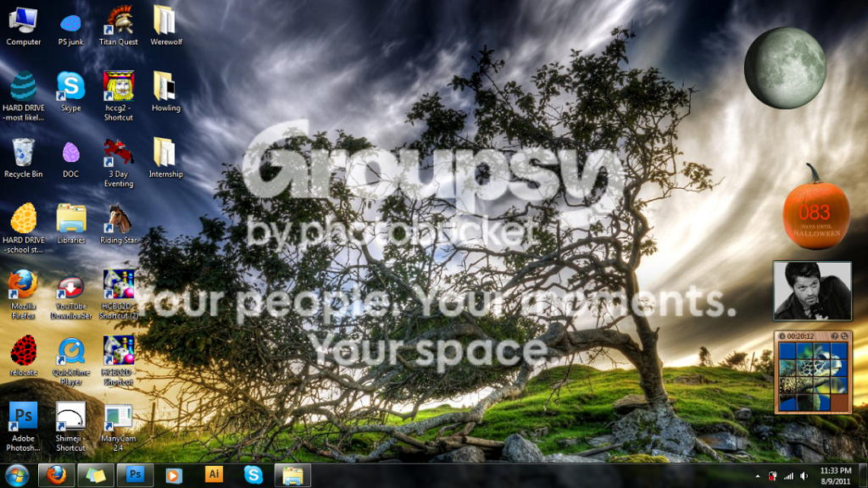Select the HARD DRIVE -school st... icon
The width and height of the screenshot is (868, 488).
(x=23, y=229)
